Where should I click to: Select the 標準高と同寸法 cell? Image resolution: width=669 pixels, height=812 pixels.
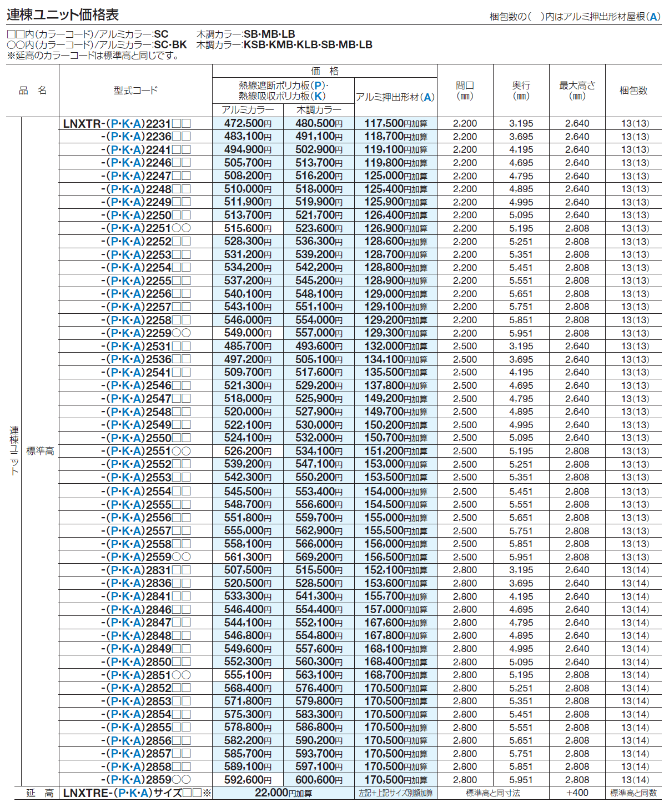[x=492, y=793]
